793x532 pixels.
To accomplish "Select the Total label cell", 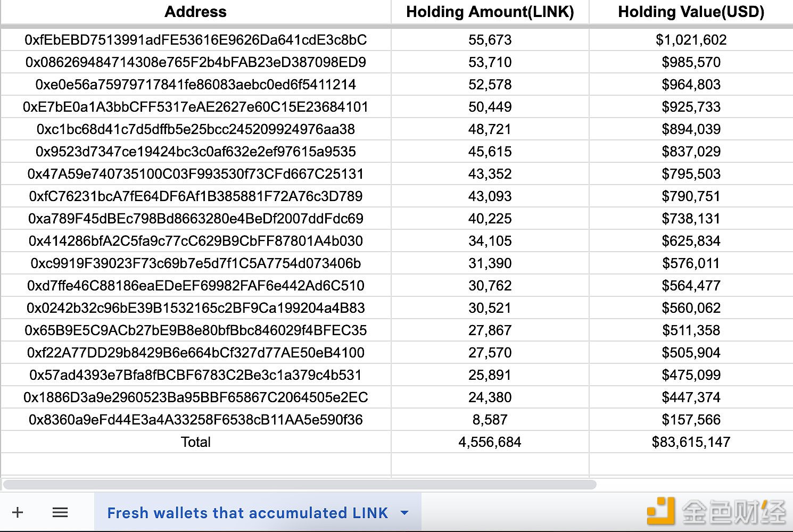I will pos(195,442).
